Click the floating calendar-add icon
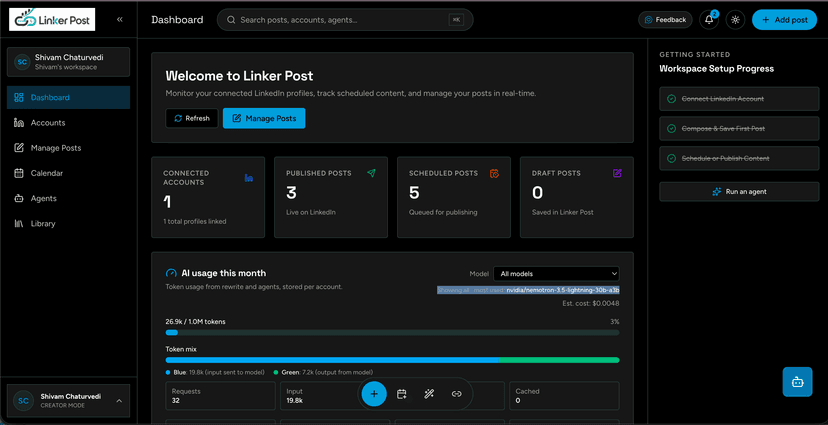Viewport: 828px width, 425px height. pyautogui.click(x=402, y=394)
